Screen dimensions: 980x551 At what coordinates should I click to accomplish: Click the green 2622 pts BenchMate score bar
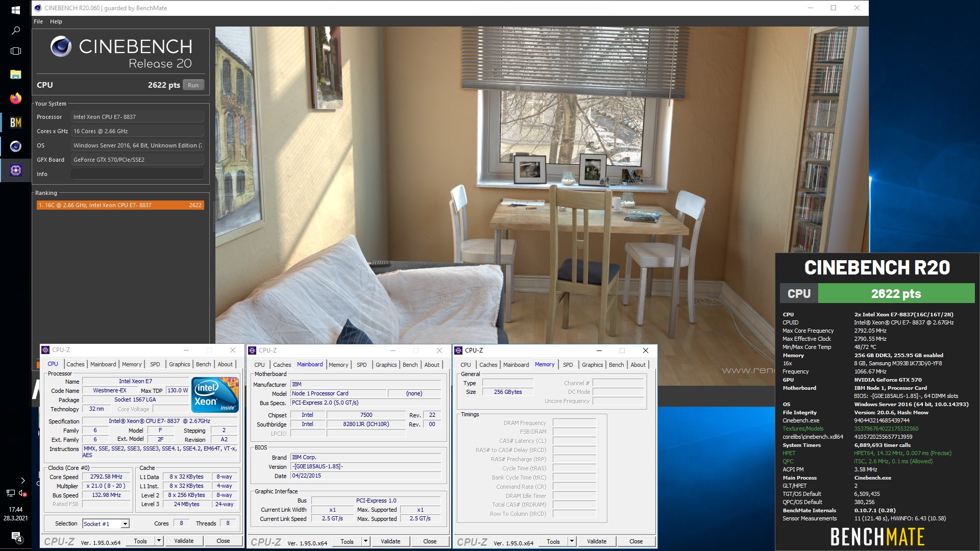pos(896,294)
